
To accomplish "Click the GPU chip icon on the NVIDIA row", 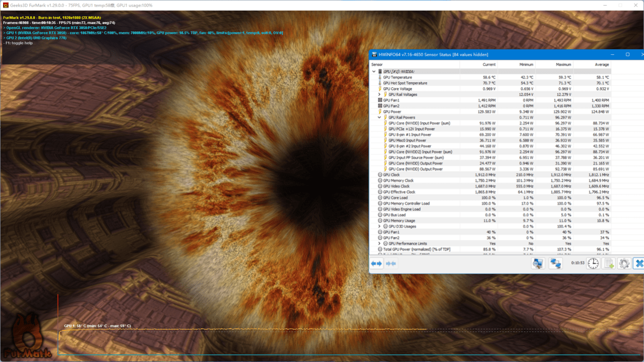I will (381, 71).
